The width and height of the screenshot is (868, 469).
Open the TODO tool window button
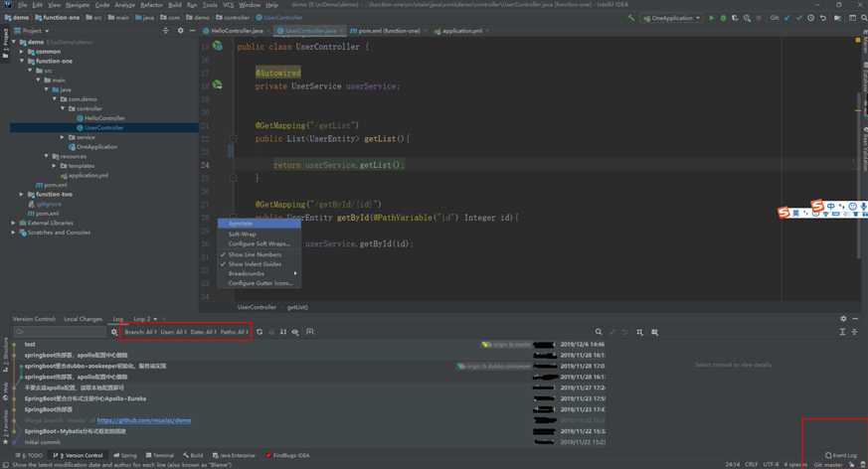[x=30, y=455]
